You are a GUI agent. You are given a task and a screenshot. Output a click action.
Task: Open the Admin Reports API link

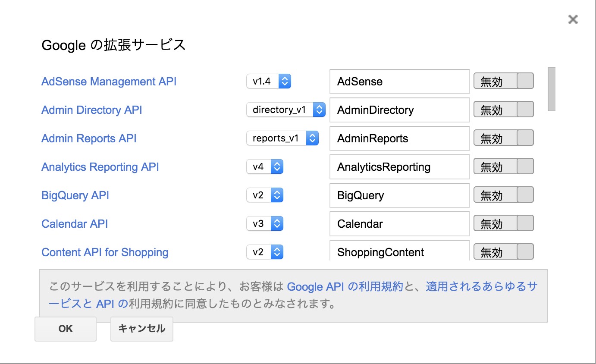pyautogui.click(x=89, y=138)
